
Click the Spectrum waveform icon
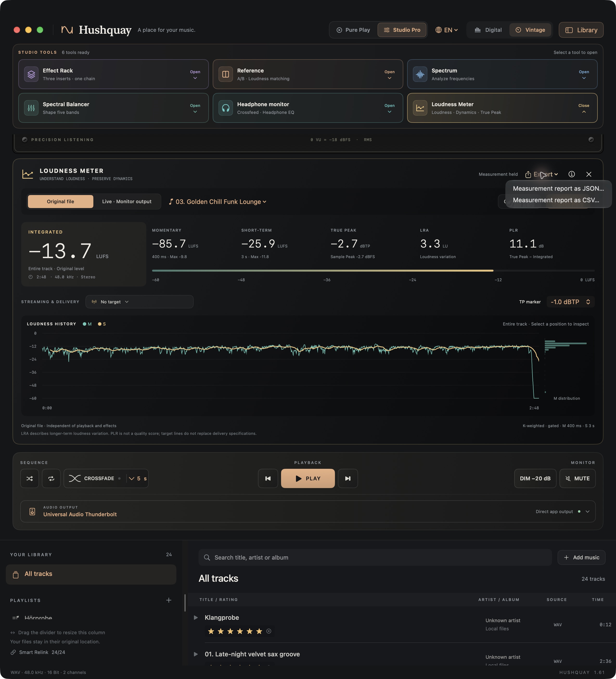(x=420, y=74)
